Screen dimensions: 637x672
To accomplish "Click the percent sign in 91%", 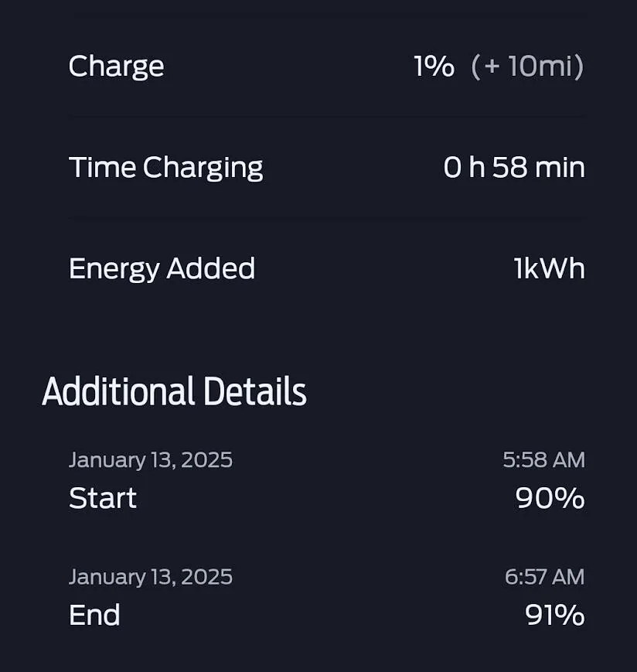I will pos(571,615).
